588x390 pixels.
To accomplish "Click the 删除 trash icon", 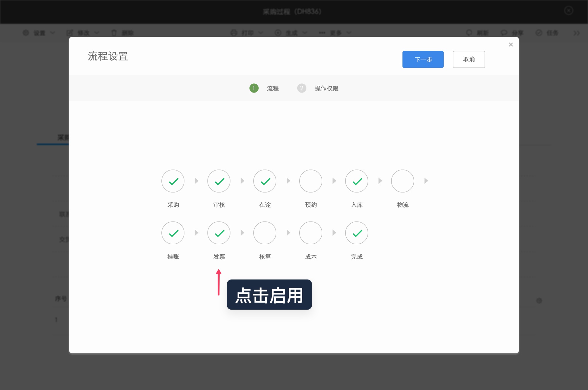I will click(x=114, y=33).
